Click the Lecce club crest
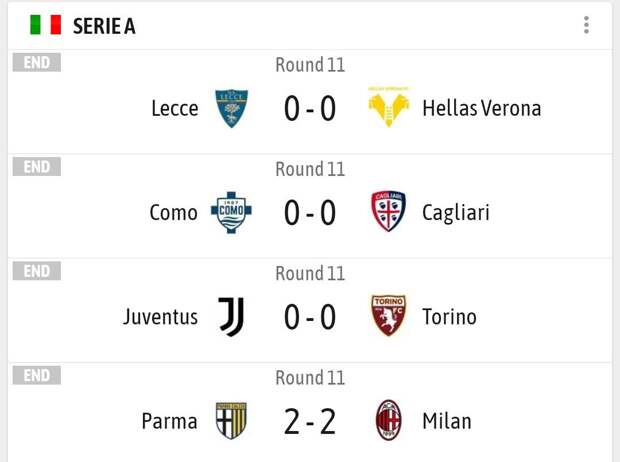The width and height of the screenshot is (620, 462). coord(232,108)
